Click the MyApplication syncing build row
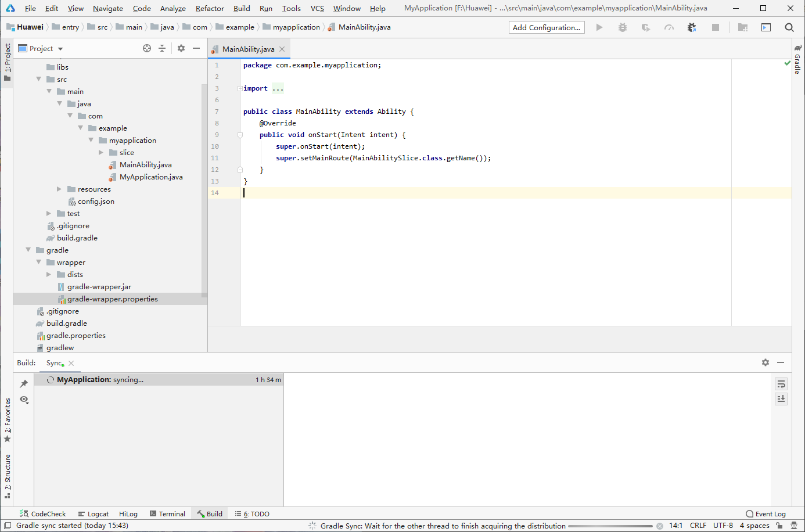Viewport: 805px width, 532px height. click(x=159, y=380)
